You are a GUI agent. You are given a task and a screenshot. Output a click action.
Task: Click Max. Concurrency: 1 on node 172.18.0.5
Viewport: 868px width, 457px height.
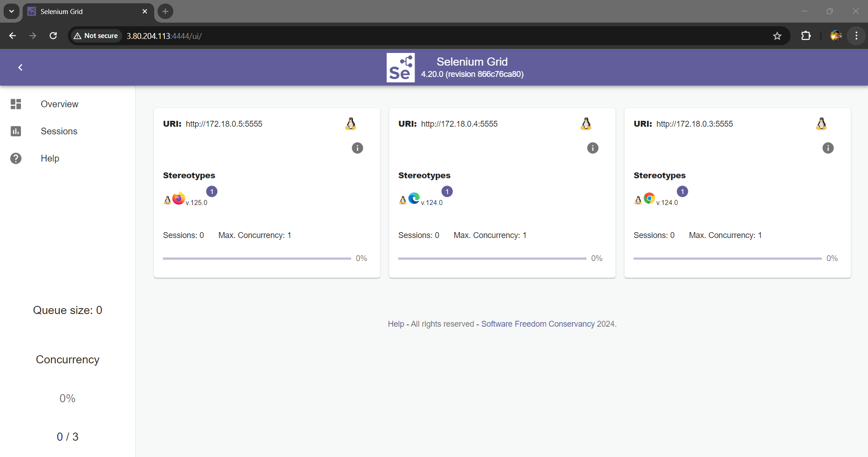[x=255, y=235]
